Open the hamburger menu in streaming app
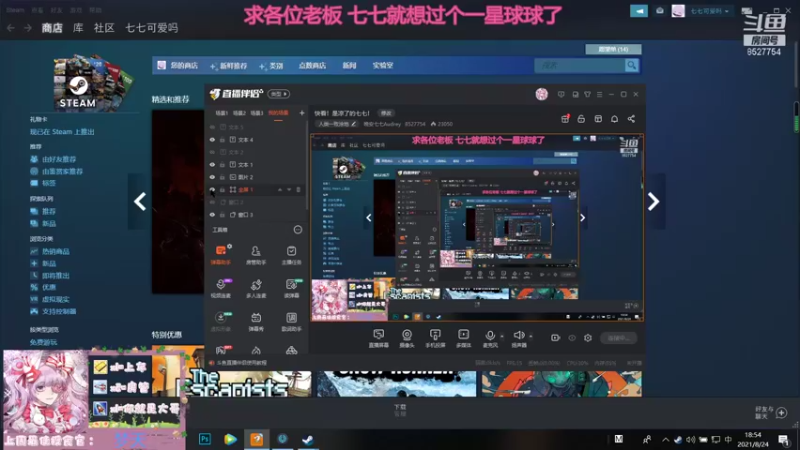The image size is (800, 450). (x=599, y=94)
